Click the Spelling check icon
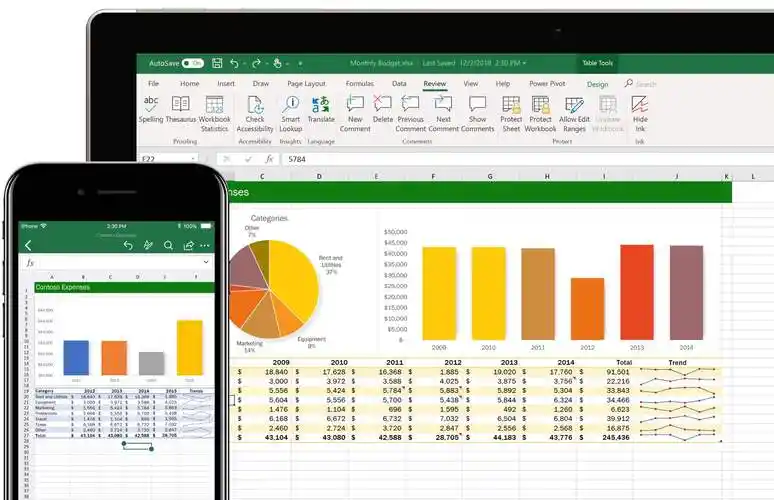This screenshot has height=500, width=774. [151, 106]
